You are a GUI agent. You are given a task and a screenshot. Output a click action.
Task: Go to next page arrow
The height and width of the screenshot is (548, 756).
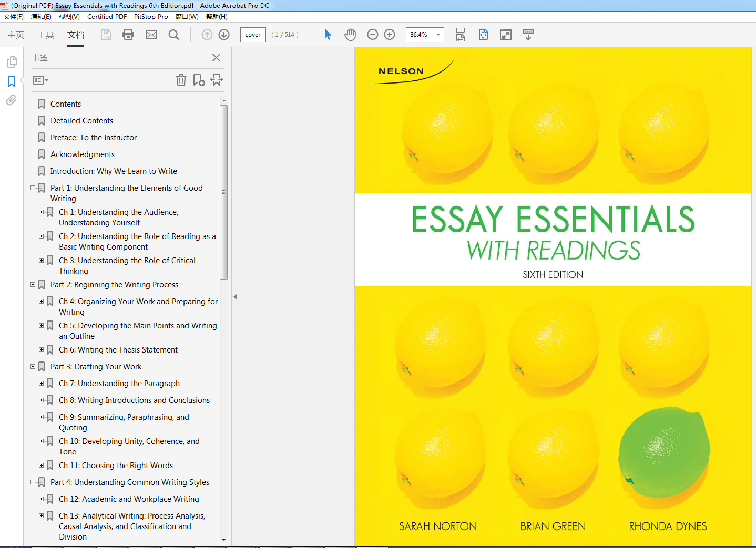point(224,35)
